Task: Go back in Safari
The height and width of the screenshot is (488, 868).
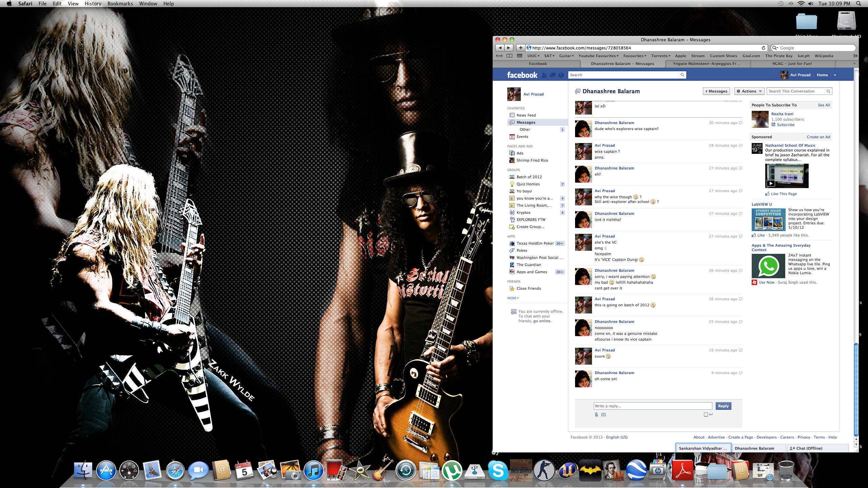Action: (500, 48)
